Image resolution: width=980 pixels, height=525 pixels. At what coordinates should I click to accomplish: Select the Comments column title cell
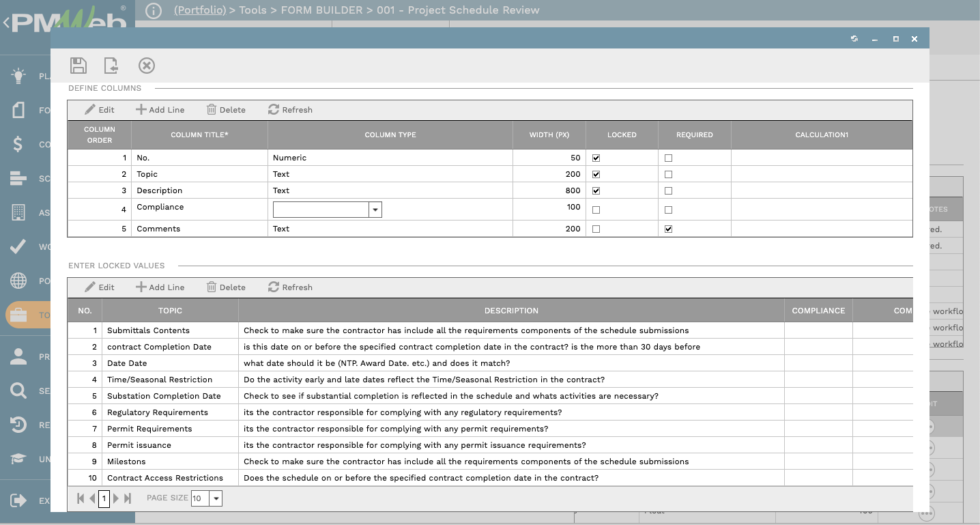(199, 229)
